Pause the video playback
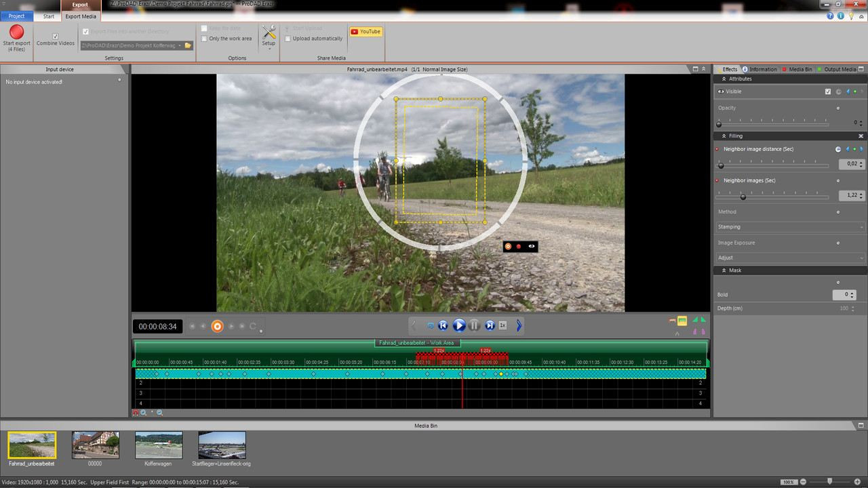Viewport: 868px width, 488px height. click(474, 325)
